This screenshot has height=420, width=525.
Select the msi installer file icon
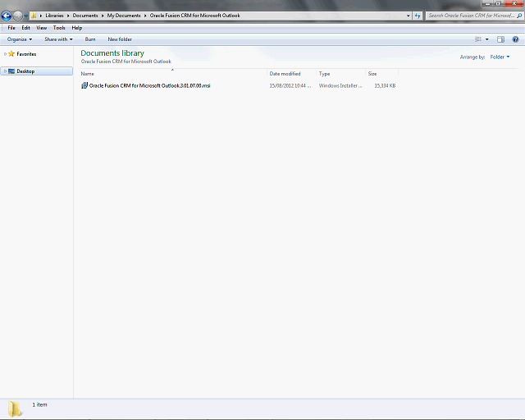84,85
